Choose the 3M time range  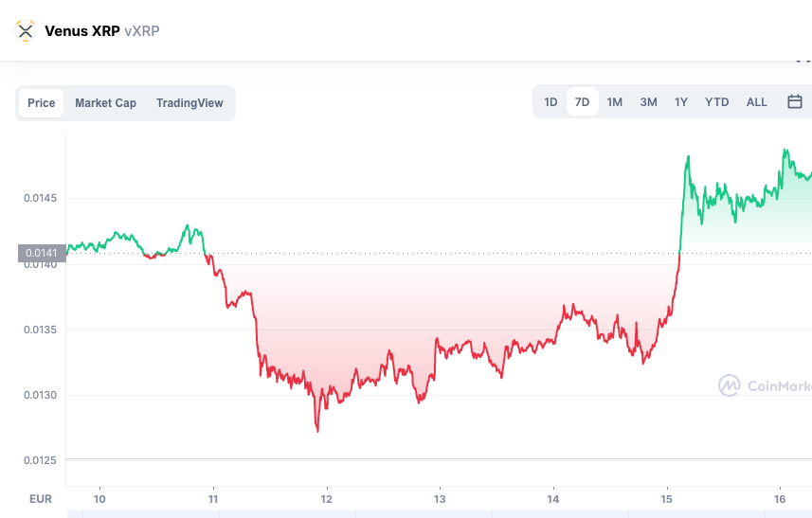tap(648, 102)
